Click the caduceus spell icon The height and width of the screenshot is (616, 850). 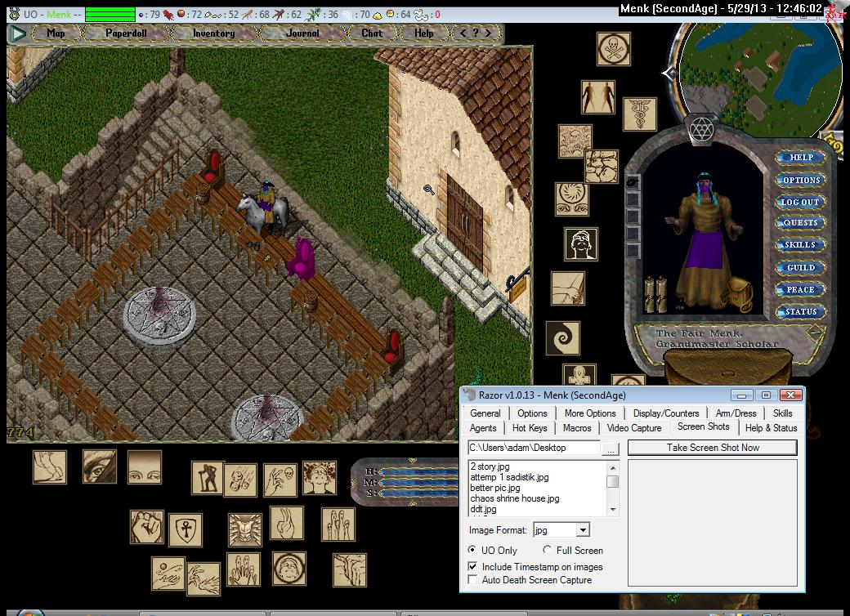coord(639,114)
